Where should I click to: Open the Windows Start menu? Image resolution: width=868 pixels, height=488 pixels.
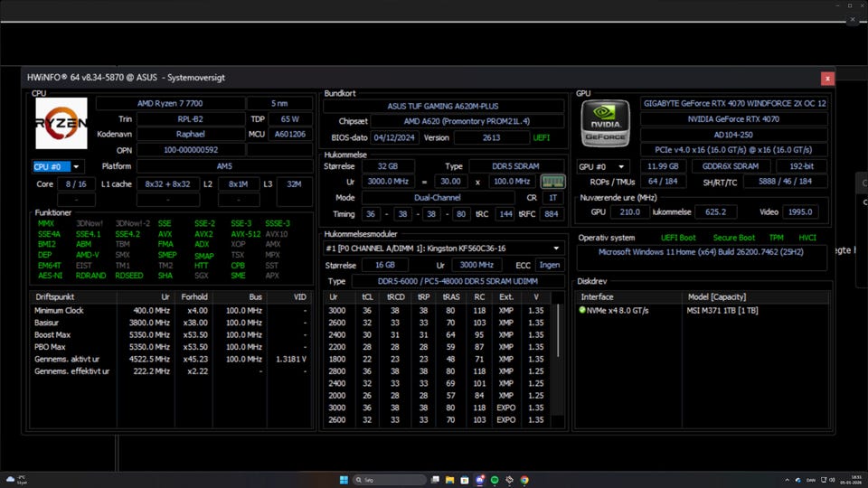[343, 480]
